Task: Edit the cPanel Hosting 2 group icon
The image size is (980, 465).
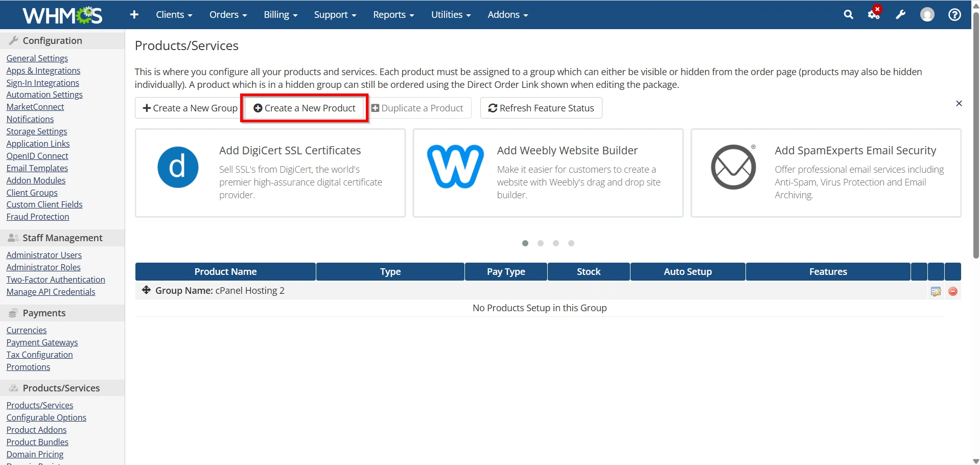Action: (936, 291)
